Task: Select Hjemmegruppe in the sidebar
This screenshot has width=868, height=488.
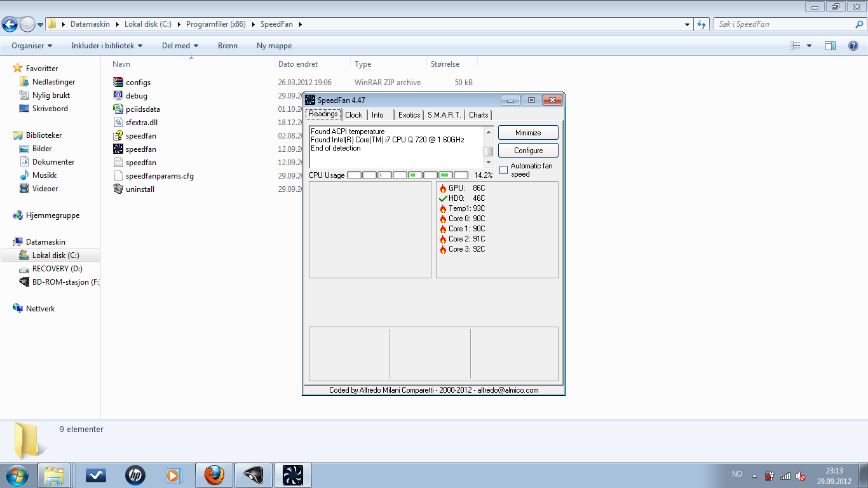Action: [x=53, y=215]
